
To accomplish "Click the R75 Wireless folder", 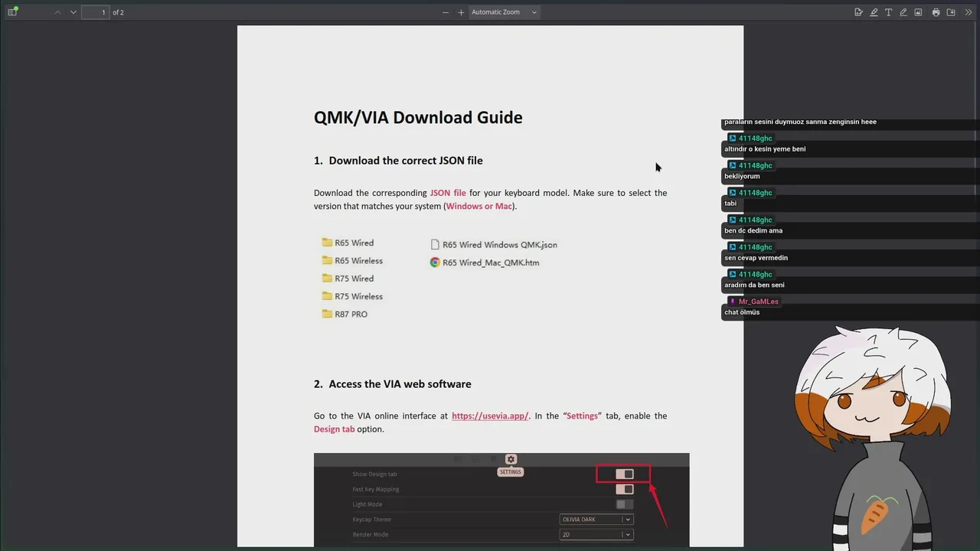I will (x=352, y=296).
